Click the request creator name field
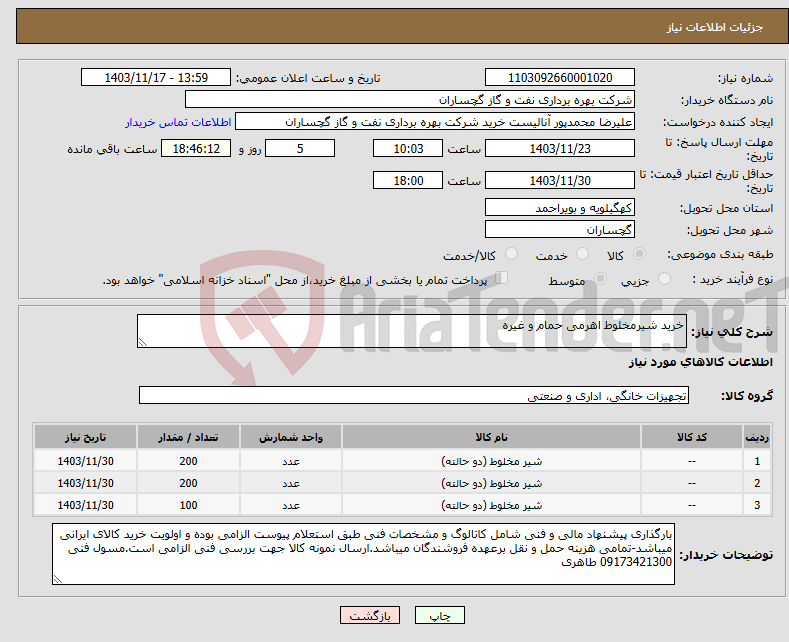The height and width of the screenshot is (642, 789). click(x=435, y=122)
